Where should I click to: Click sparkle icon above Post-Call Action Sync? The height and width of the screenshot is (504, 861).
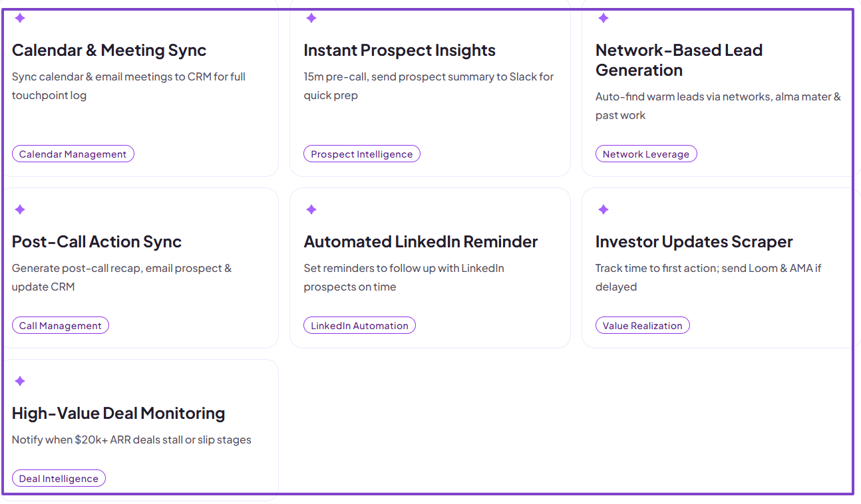click(x=20, y=209)
